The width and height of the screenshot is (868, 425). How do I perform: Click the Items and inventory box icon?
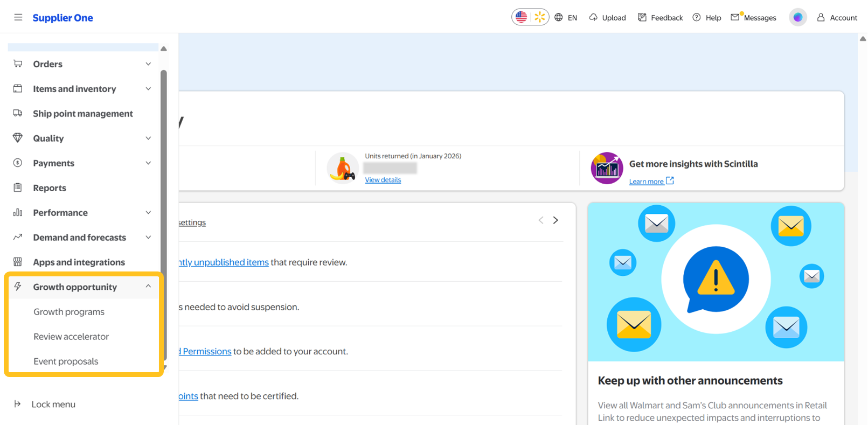pos(18,88)
